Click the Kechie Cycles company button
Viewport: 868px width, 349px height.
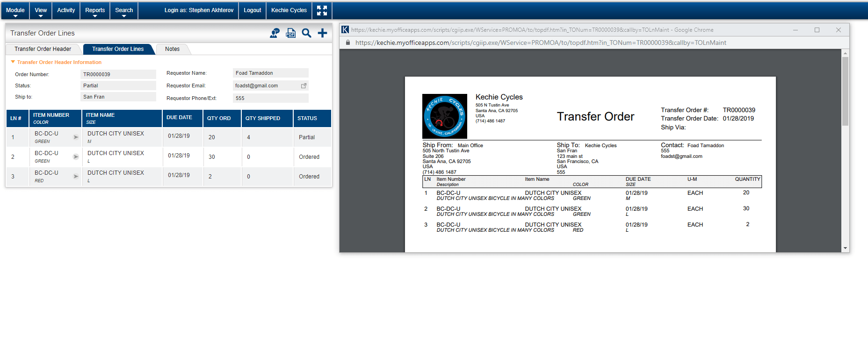click(x=289, y=10)
